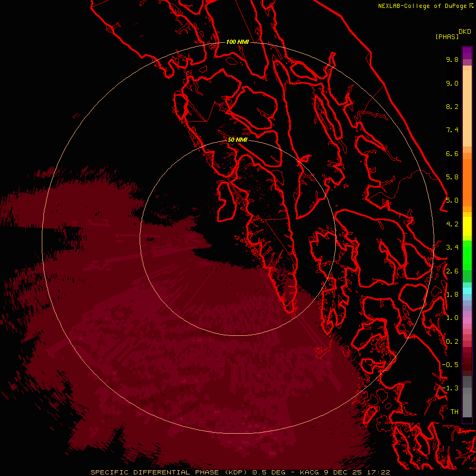The width and height of the screenshot is (476, 476).
Task: Click the 100 NMI range ring label
Action: 237,42
